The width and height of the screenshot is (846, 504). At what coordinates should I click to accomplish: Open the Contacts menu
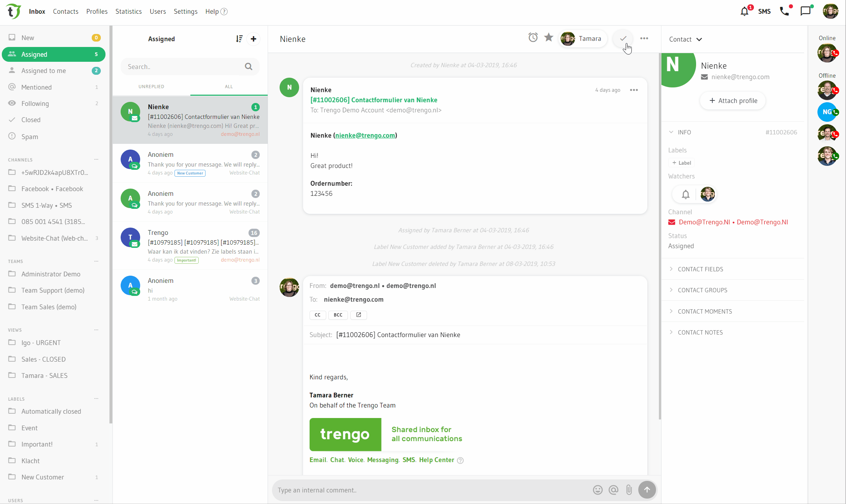coord(66,12)
